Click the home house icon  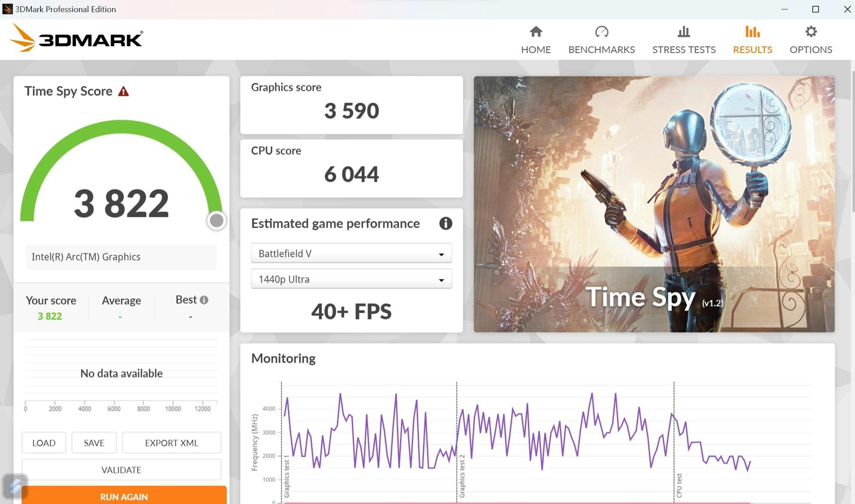[536, 32]
